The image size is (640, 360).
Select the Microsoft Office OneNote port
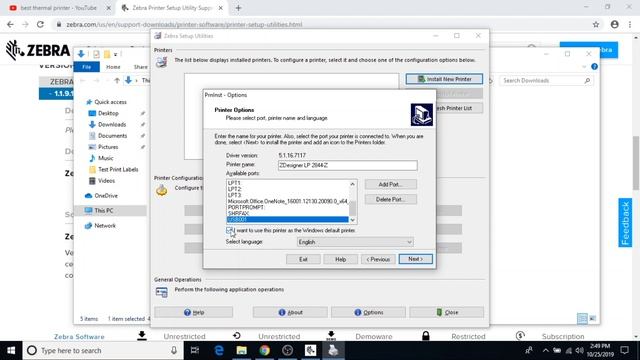[287, 201]
